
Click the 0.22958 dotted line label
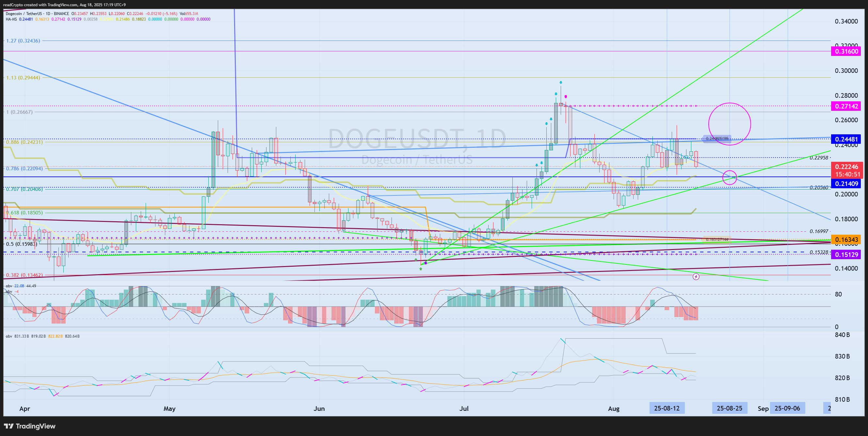click(x=819, y=158)
